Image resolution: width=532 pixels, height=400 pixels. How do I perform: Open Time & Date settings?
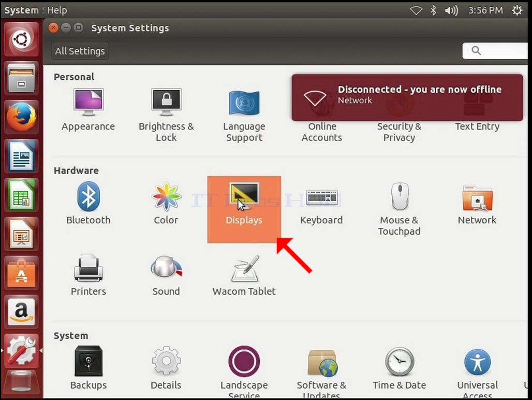point(400,368)
